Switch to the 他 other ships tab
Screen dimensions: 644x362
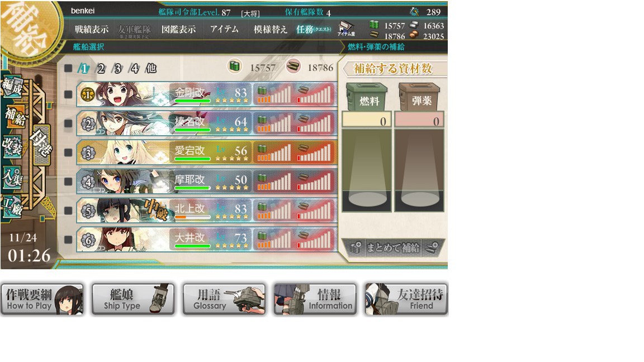(151, 68)
